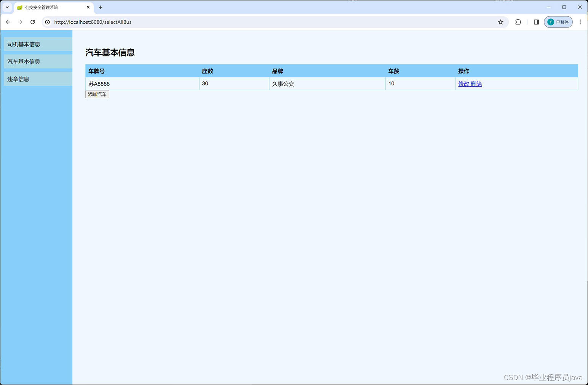This screenshot has height=385, width=588.
Task: Click the 修改 link for 苏A8888
Action: coord(463,84)
